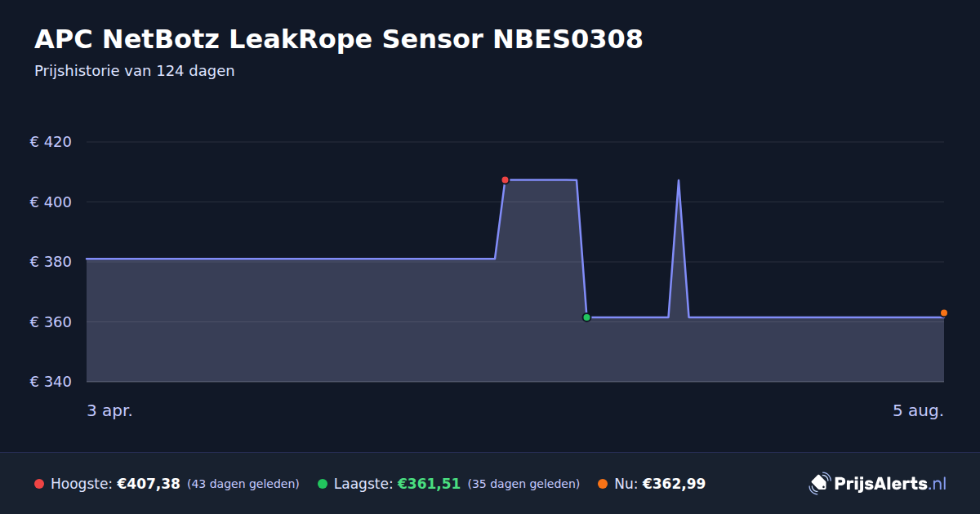The image size is (980, 514).
Task: Click the 5 aug. end date label
Action: (x=918, y=411)
